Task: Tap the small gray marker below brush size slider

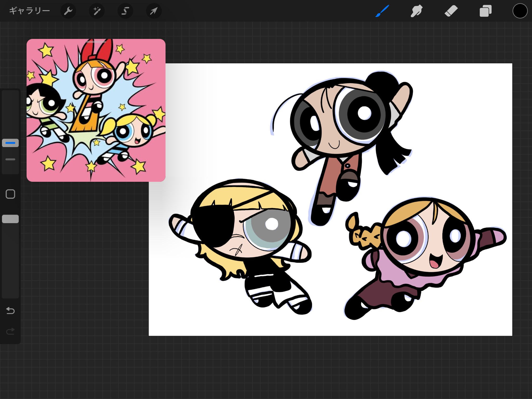Action: (10, 159)
